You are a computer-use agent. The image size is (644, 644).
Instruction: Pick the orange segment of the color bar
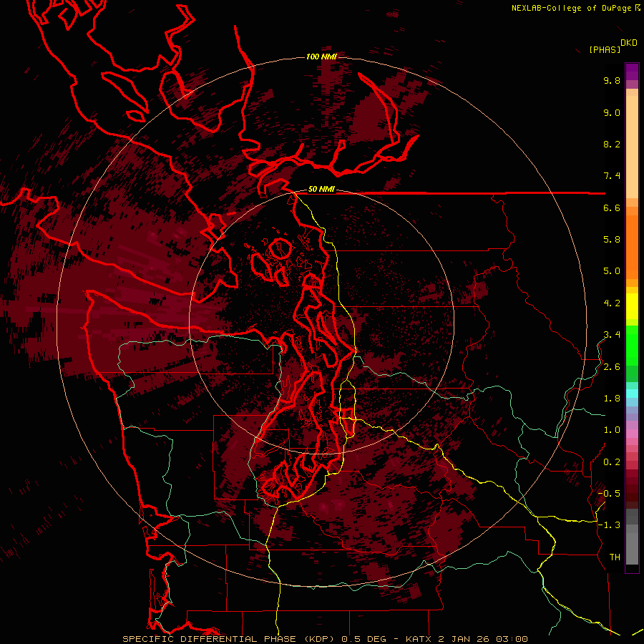632,246
